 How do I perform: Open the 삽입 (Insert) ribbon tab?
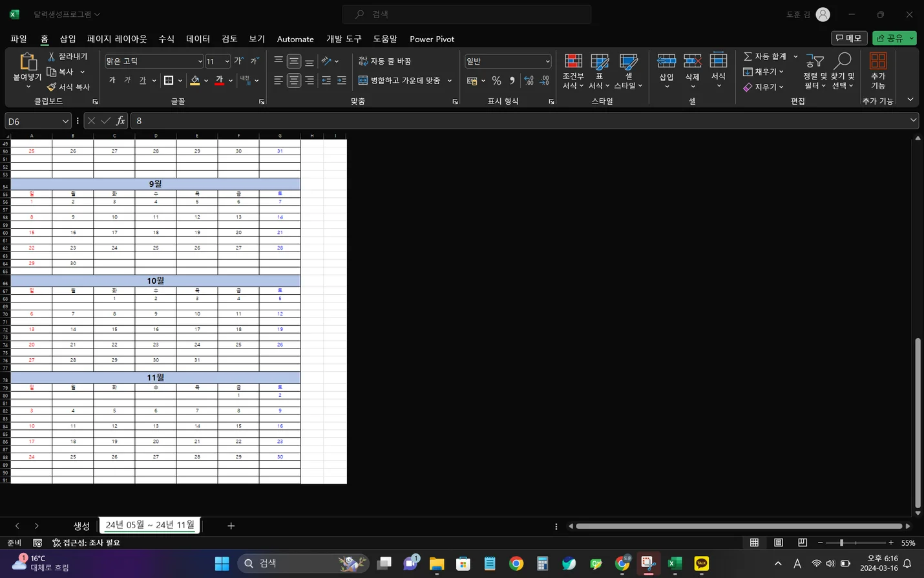point(68,39)
